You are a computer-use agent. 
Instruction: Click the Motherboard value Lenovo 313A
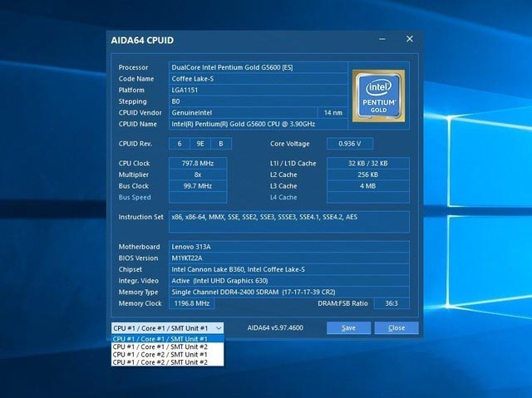click(289, 247)
